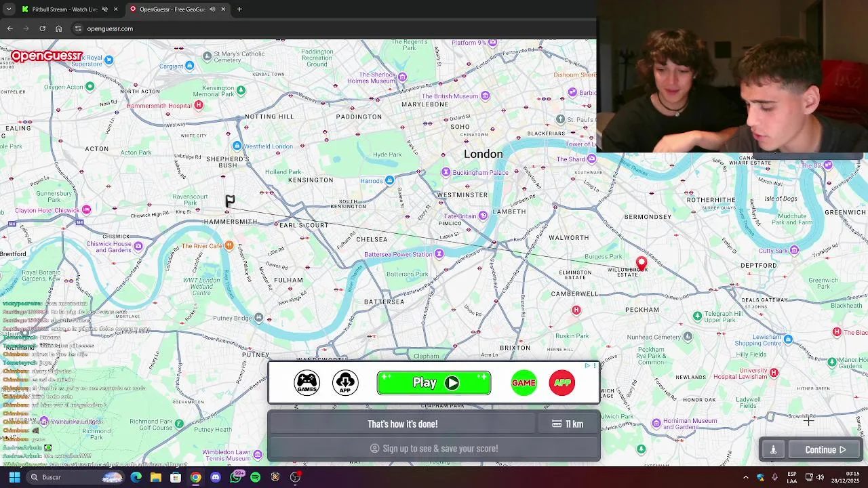This screenshot has width=868, height=488.
Task: Open Spotify from the taskbar
Action: click(256, 477)
